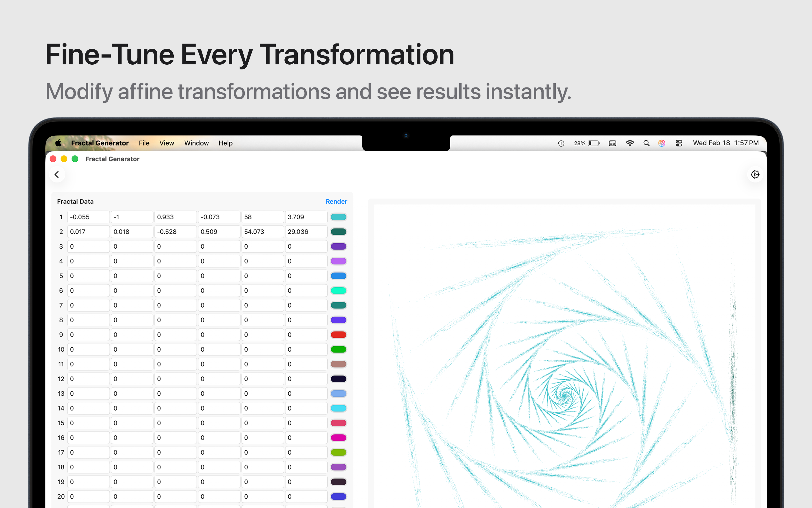Open the File menu
This screenshot has width=812, height=508.
pyautogui.click(x=144, y=143)
